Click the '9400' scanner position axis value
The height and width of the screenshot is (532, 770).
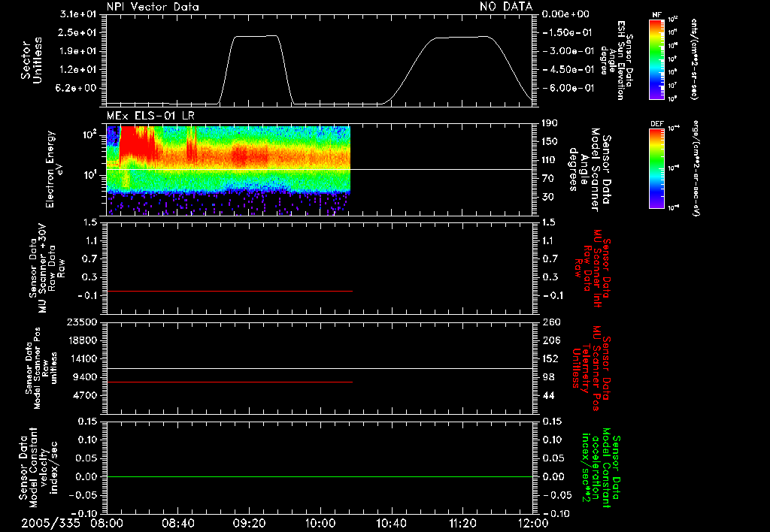pyautogui.click(x=86, y=377)
